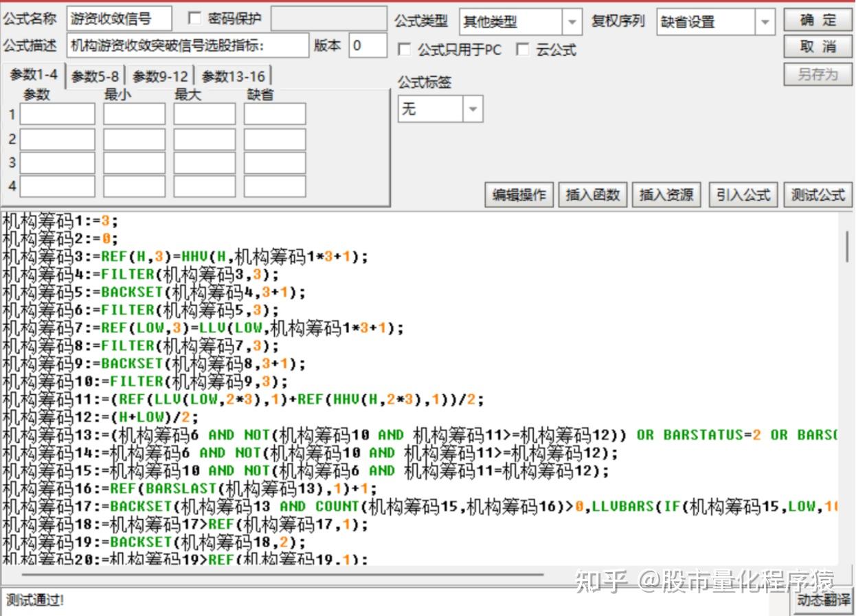Click row 2 最大 field
856x616 pixels.
204,139
